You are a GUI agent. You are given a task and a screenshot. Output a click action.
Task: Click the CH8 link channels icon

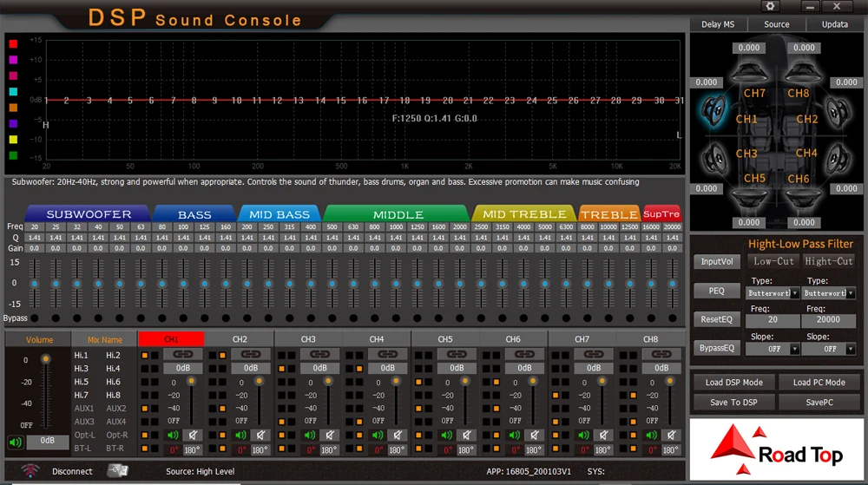click(661, 354)
